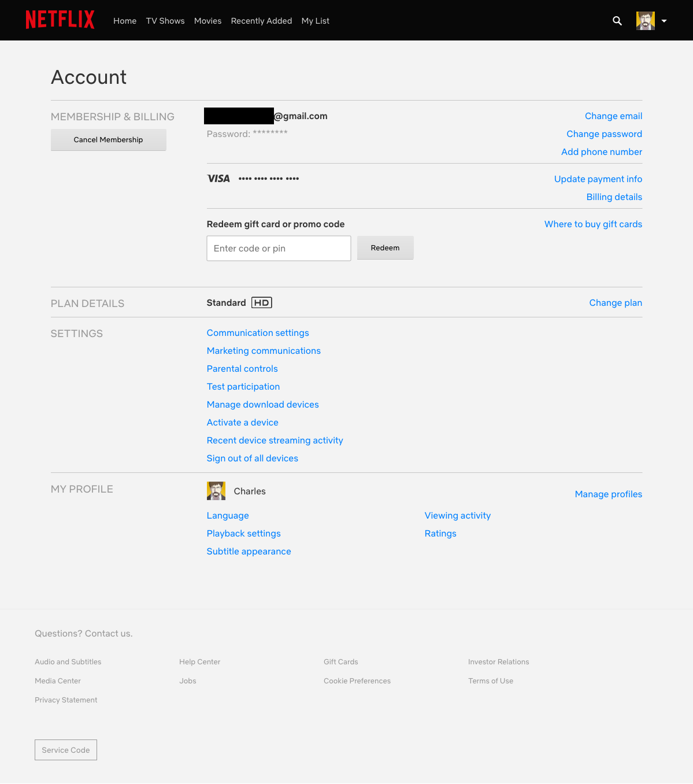The height and width of the screenshot is (784, 693).
Task: Click the Standard plan name text
Action: point(227,303)
